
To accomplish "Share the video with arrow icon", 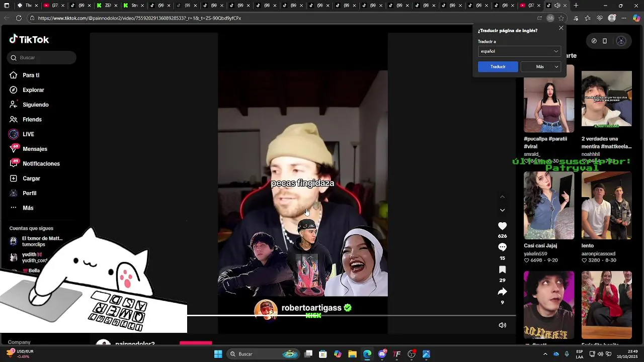I will tap(502, 292).
